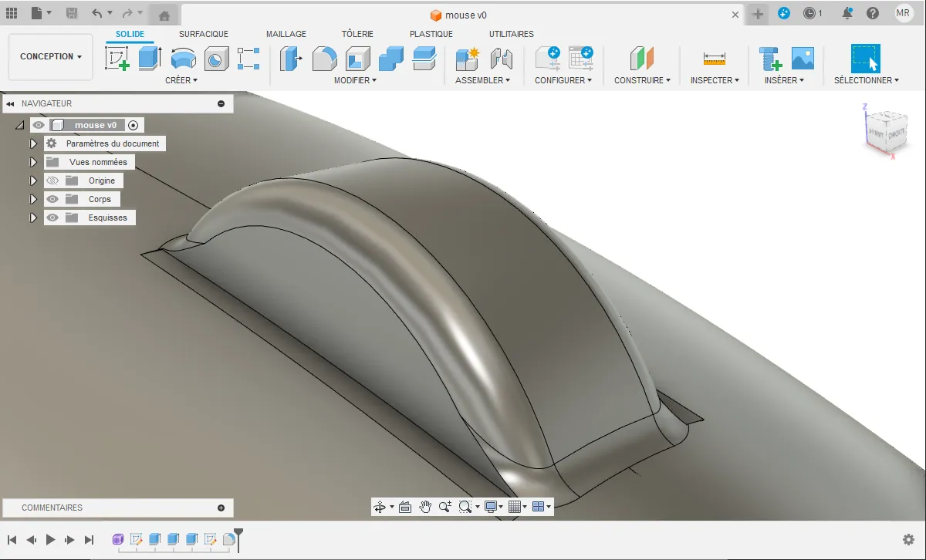926x560 pixels.
Task: Expand the COMMENTAIRES panel plus button
Action: (221, 508)
